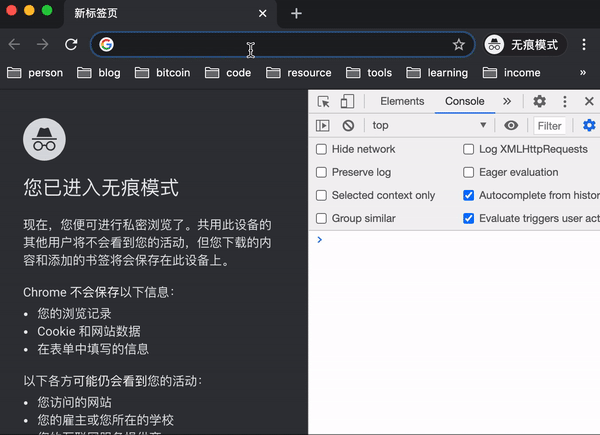Activate the inspect element picker tool
This screenshot has height=435, width=600.
(323, 101)
